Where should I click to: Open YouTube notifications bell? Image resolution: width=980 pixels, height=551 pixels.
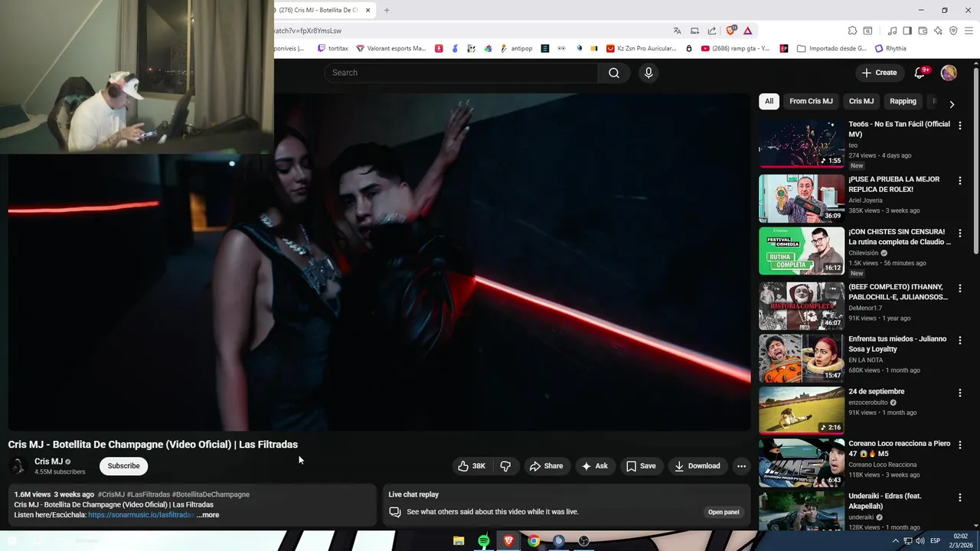[x=920, y=73]
